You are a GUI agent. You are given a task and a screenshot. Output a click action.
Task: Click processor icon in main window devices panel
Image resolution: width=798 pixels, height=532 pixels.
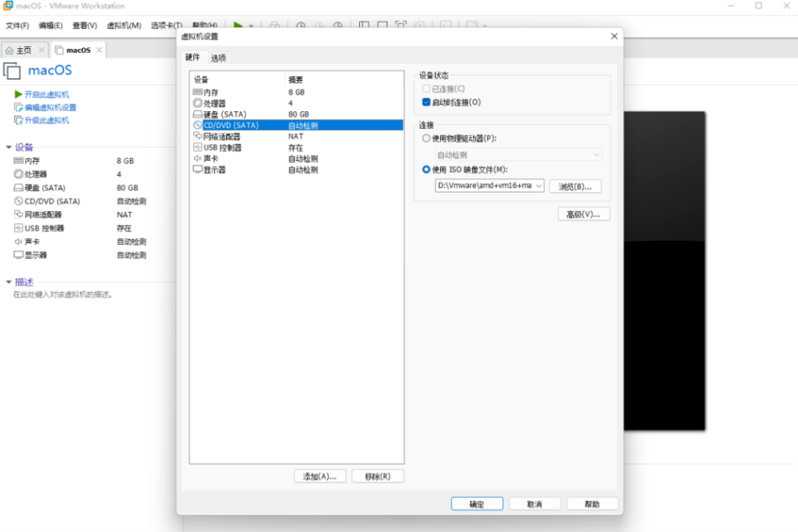pyautogui.click(x=19, y=174)
